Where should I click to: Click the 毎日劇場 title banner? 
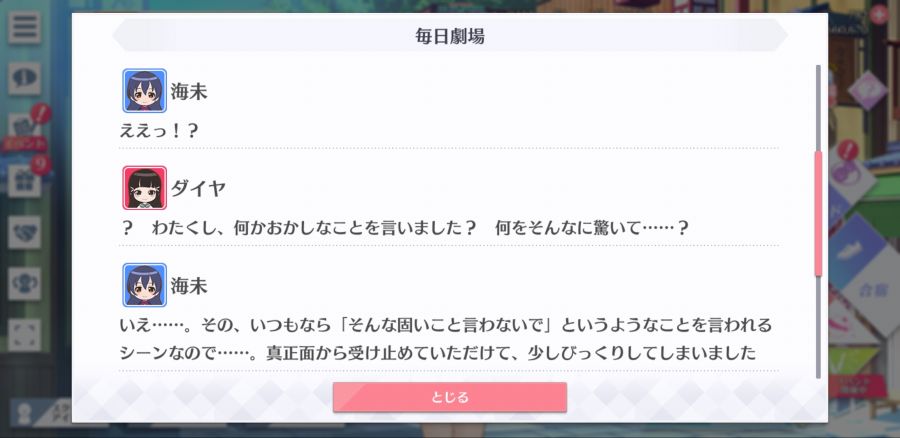[450, 36]
